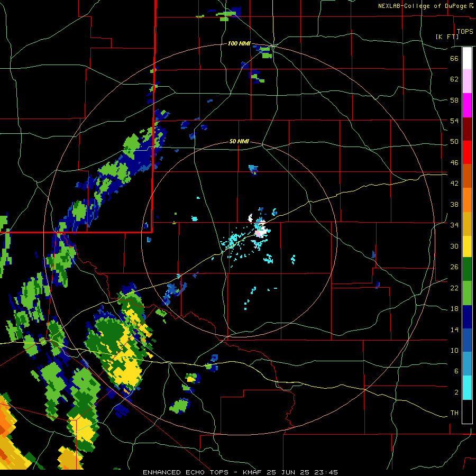Image resolution: width=476 pixels, height=476 pixels.
Task: Click the 38 legend value
Action: pyautogui.click(x=454, y=204)
